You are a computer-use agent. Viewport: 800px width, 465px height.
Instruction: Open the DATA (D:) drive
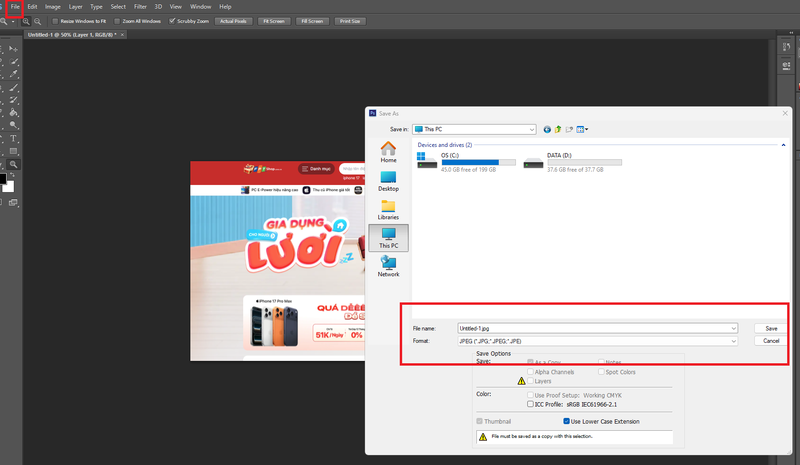click(572, 162)
